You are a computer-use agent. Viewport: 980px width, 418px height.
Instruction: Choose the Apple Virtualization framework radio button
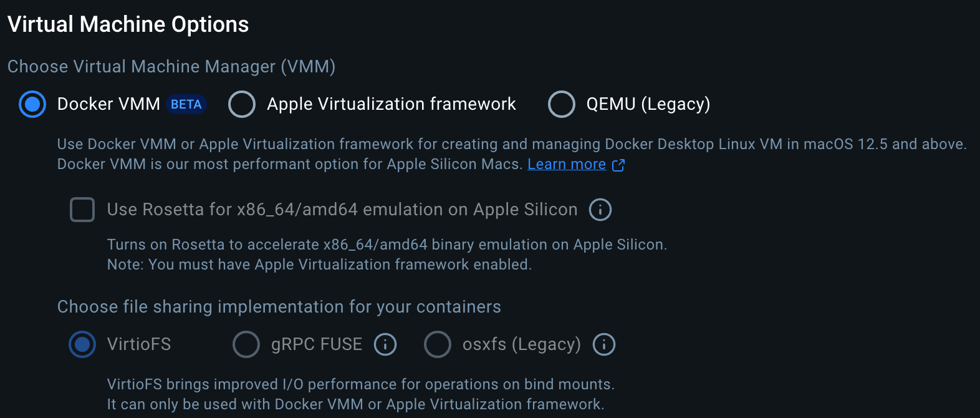242,104
